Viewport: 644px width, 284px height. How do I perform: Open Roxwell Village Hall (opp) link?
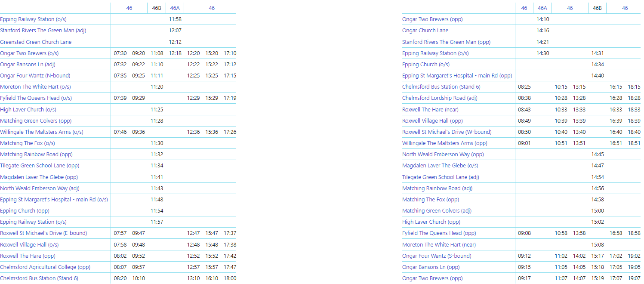(x=432, y=121)
